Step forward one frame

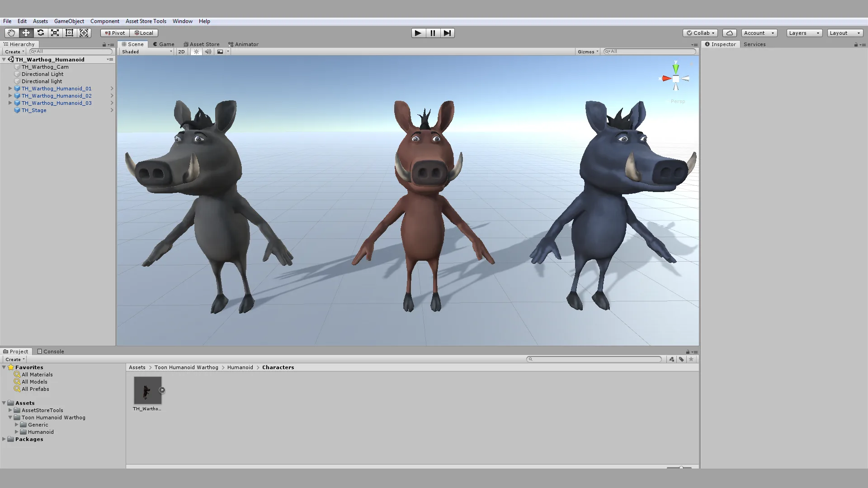pyautogui.click(x=447, y=33)
